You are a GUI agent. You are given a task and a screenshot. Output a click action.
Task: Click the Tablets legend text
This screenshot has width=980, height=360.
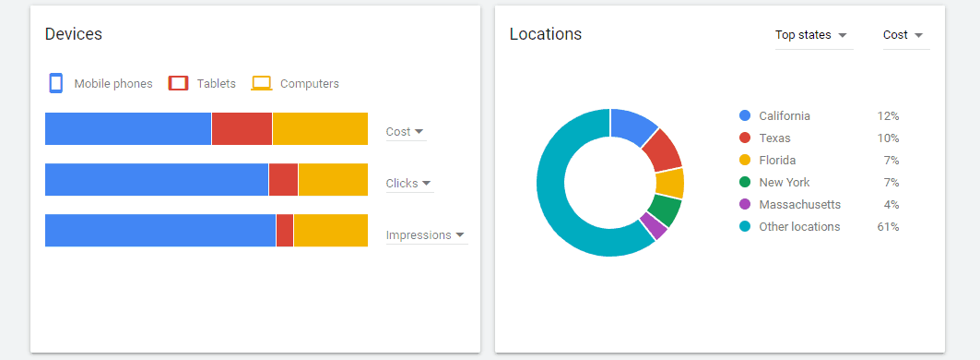(x=217, y=84)
